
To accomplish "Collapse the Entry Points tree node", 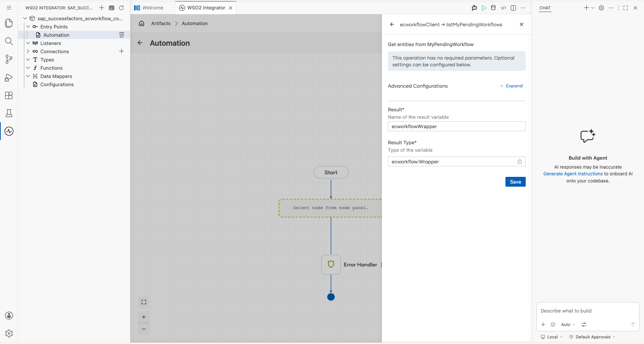I will tap(28, 27).
